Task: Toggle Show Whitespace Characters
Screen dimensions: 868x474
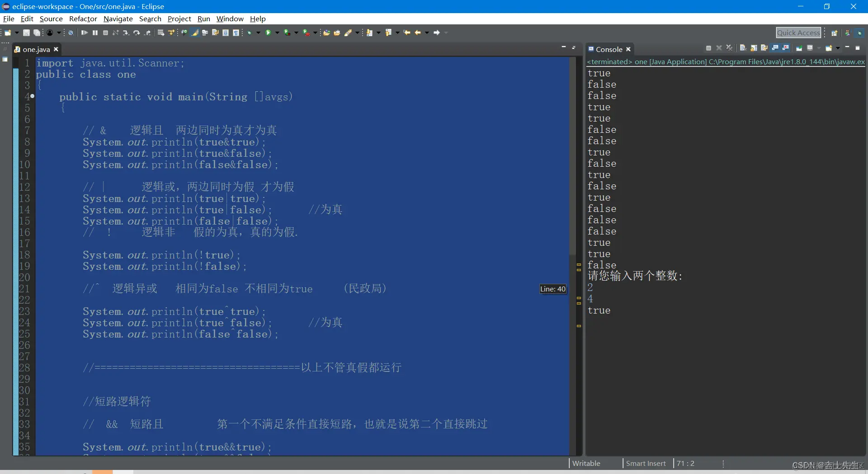Action: click(x=236, y=33)
